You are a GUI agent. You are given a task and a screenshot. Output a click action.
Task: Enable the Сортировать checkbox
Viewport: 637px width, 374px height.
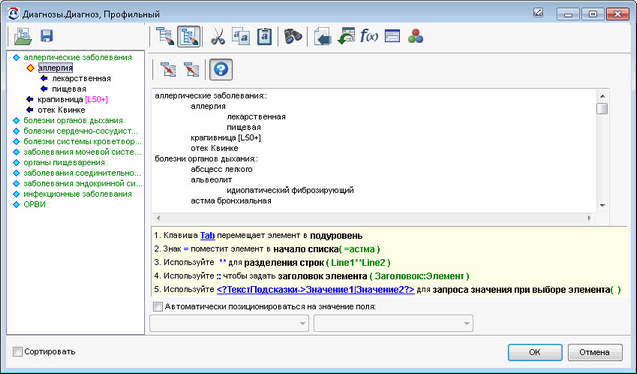coord(17,352)
